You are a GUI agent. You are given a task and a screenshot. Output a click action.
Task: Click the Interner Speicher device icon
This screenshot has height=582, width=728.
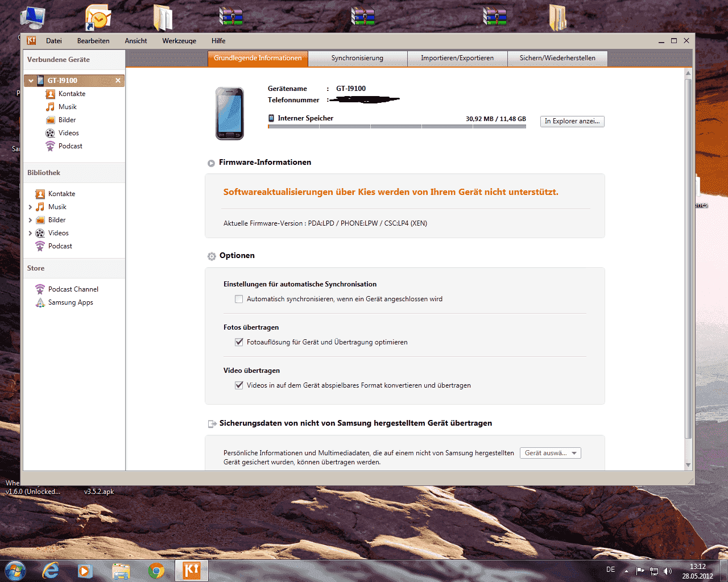[x=271, y=118]
